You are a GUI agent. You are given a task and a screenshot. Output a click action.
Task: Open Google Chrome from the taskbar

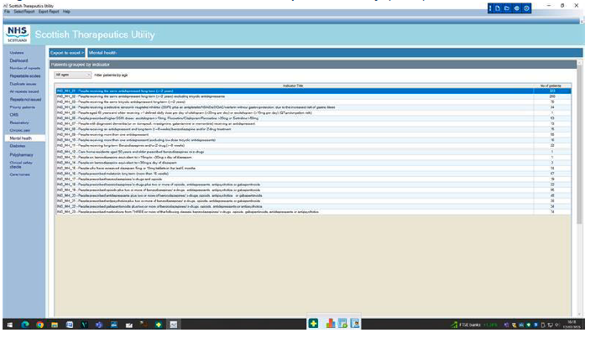(39, 325)
